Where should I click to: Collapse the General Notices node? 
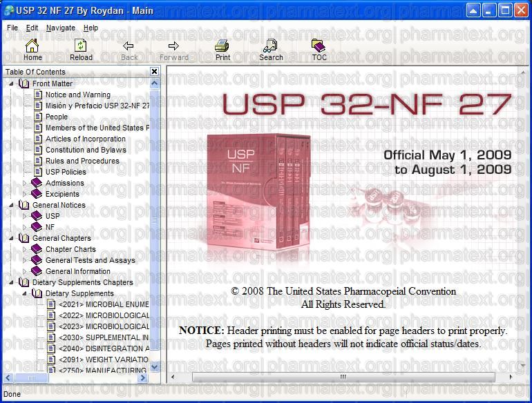tap(11, 205)
